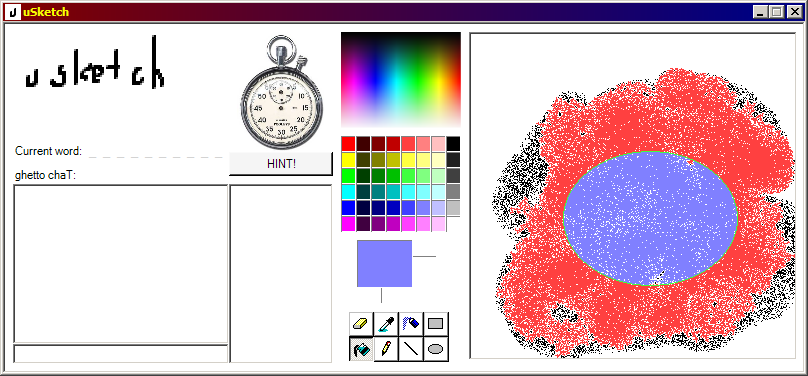808x376 pixels.
Task: Select the Ellipse shape tool
Action: click(435, 349)
